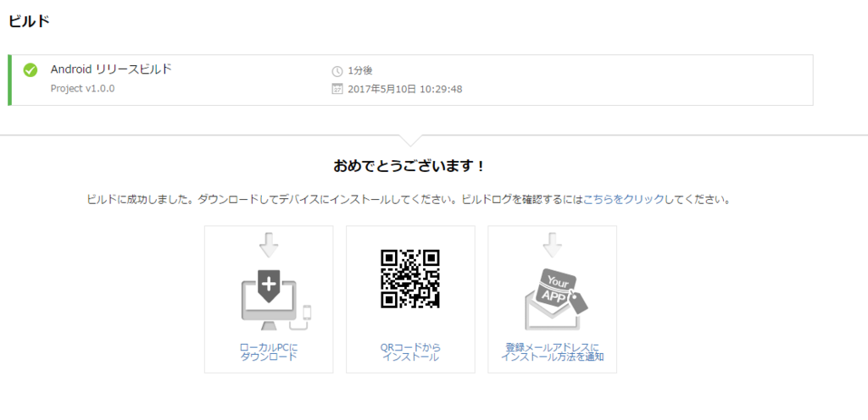868x420 pixels.
Task: Click the おめでとうございます！ heading
Action: 409,166
